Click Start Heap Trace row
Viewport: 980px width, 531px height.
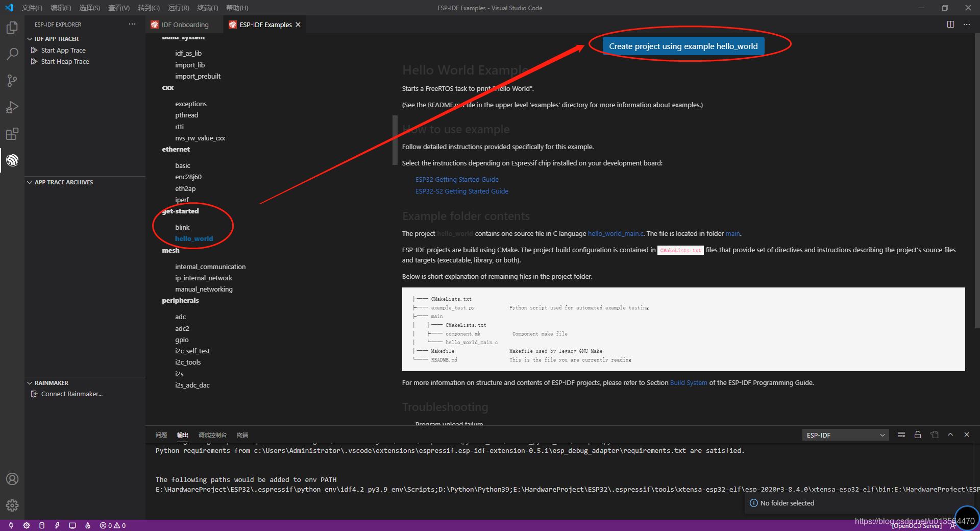[x=85, y=61]
